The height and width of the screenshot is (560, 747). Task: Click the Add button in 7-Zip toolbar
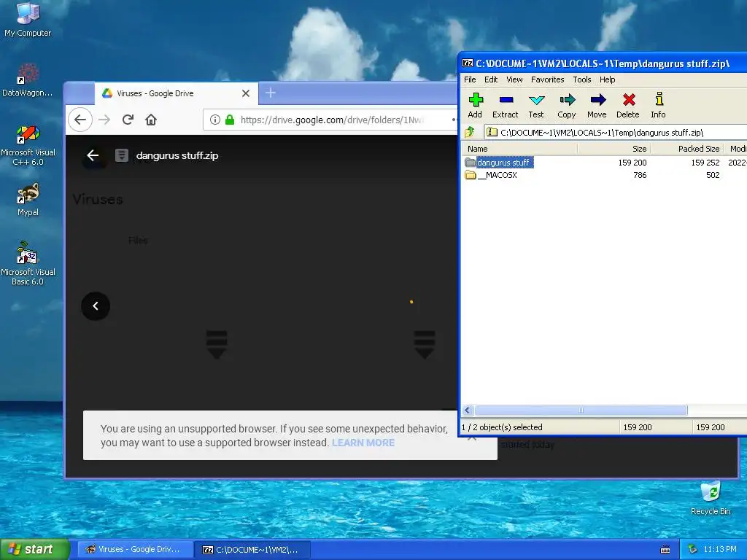[x=475, y=105]
